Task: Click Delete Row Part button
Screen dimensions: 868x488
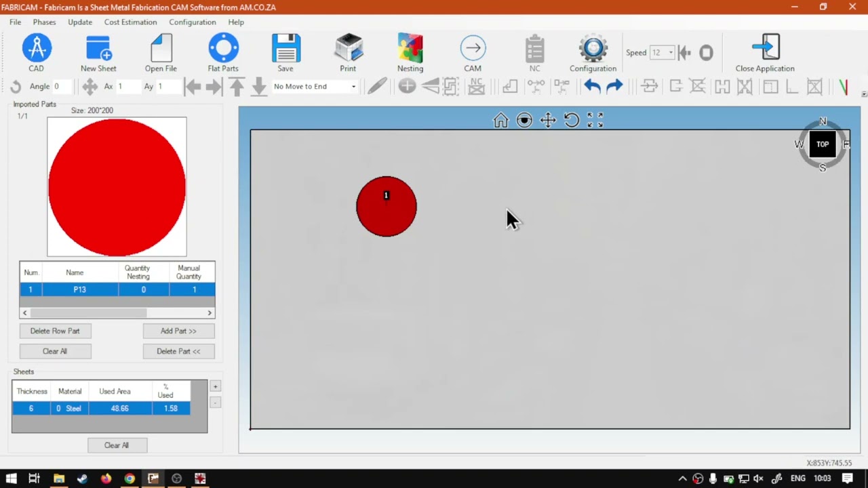Action: [55, 331]
